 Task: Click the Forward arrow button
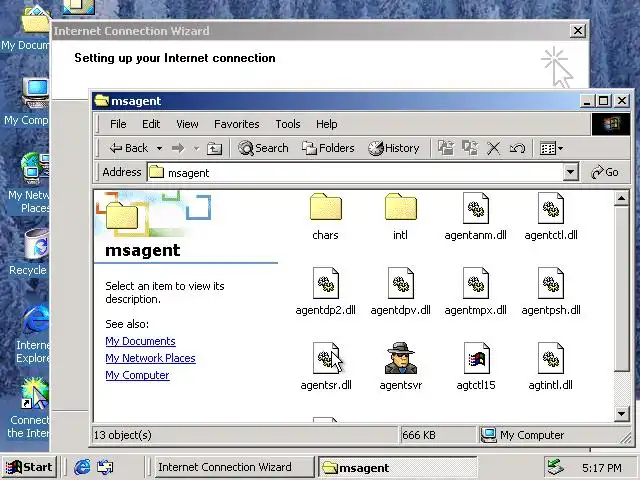tap(178, 148)
